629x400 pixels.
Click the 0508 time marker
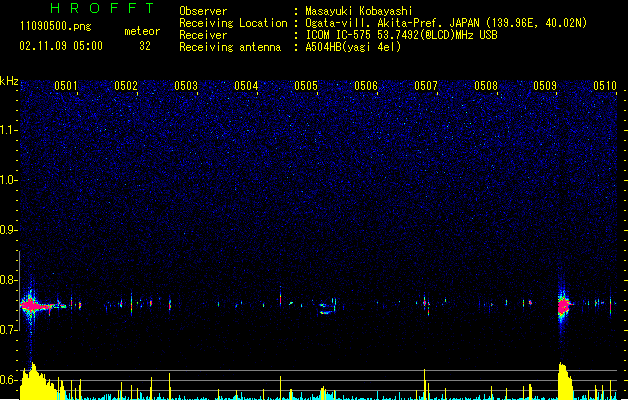point(485,85)
